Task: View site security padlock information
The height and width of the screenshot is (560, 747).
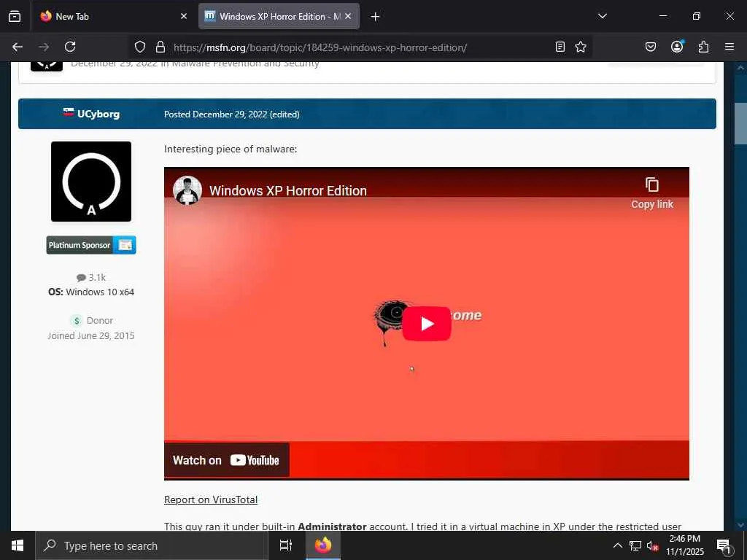Action: (x=160, y=47)
